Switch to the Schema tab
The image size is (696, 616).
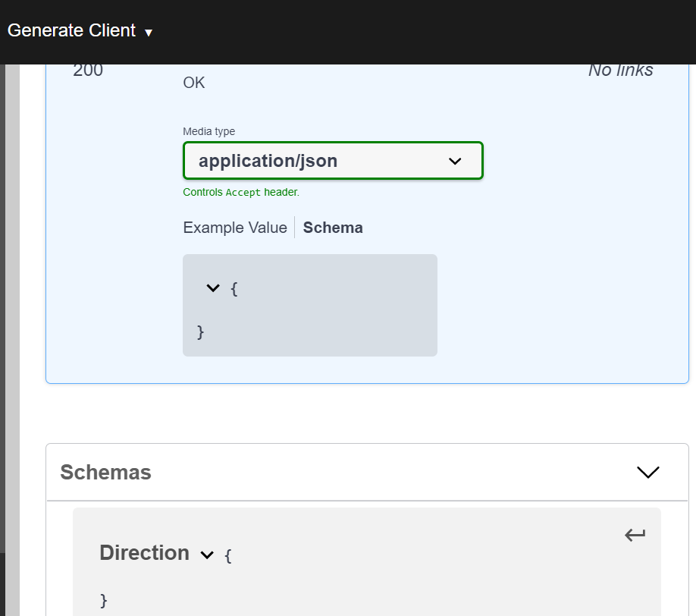click(332, 228)
